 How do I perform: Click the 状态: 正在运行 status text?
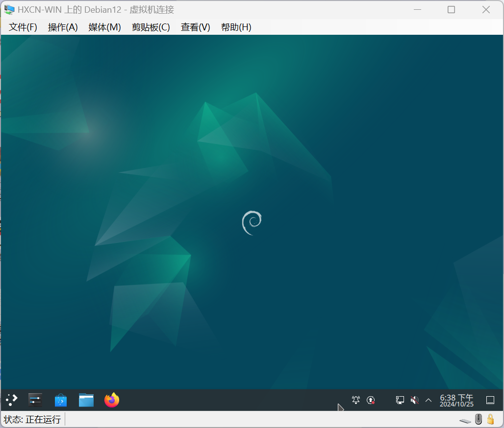tap(32, 419)
